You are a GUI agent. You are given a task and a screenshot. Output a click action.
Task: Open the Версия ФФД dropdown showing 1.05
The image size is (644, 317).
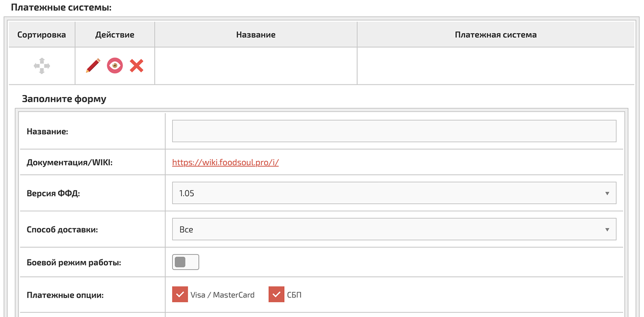pyautogui.click(x=394, y=193)
